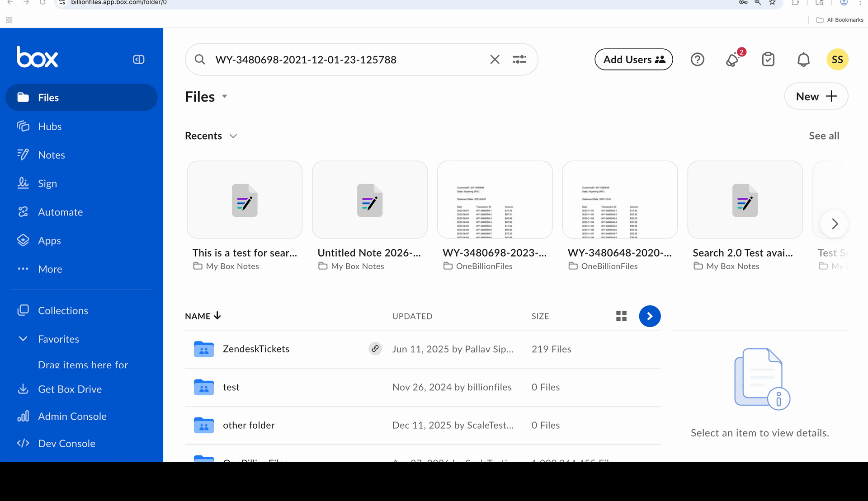Open the Files heading dropdown

pos(225,97)
